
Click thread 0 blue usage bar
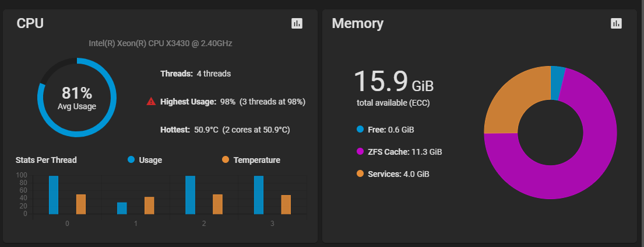click(x=54, y=195)
